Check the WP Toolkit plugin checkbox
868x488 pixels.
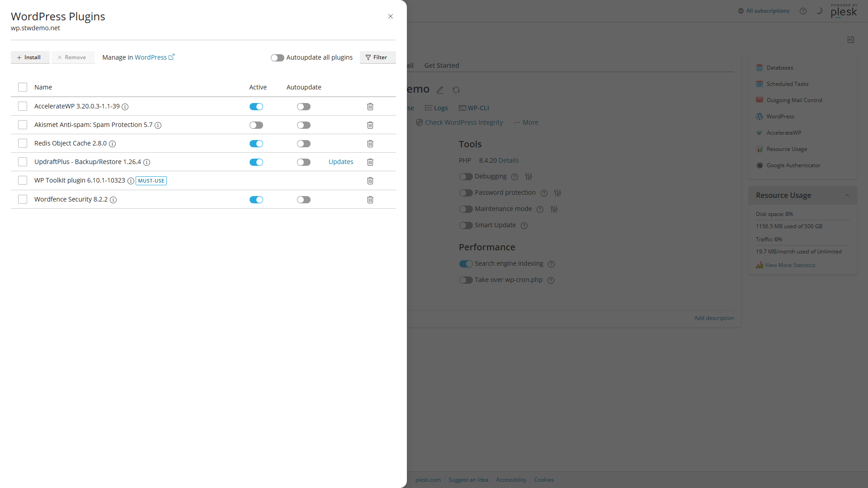coord(23,180)
